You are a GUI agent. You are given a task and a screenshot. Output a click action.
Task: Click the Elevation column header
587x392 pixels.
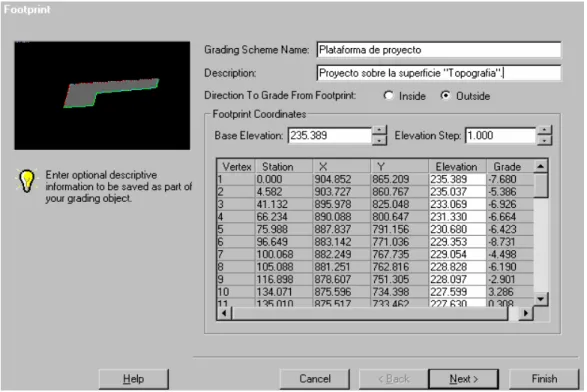(x=457, y=166)
